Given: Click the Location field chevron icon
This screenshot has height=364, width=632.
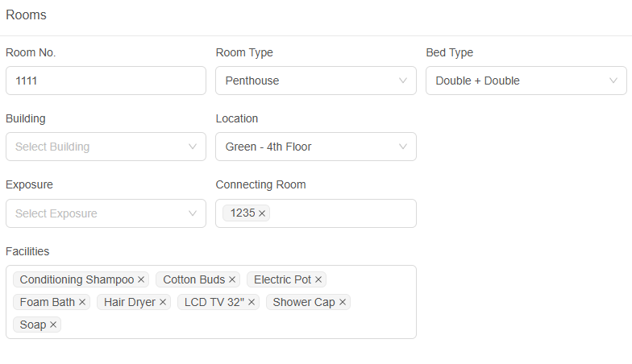Looking at the screenshot, I should pos(403,147).
